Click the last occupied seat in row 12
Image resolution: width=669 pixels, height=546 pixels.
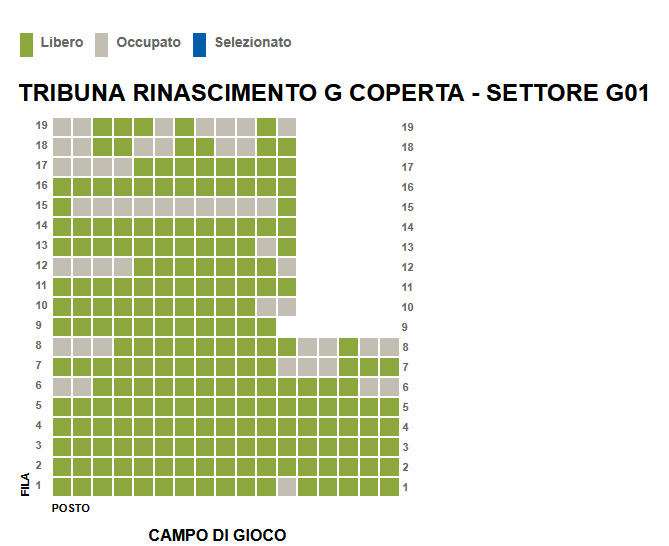[x=287, y=267]
